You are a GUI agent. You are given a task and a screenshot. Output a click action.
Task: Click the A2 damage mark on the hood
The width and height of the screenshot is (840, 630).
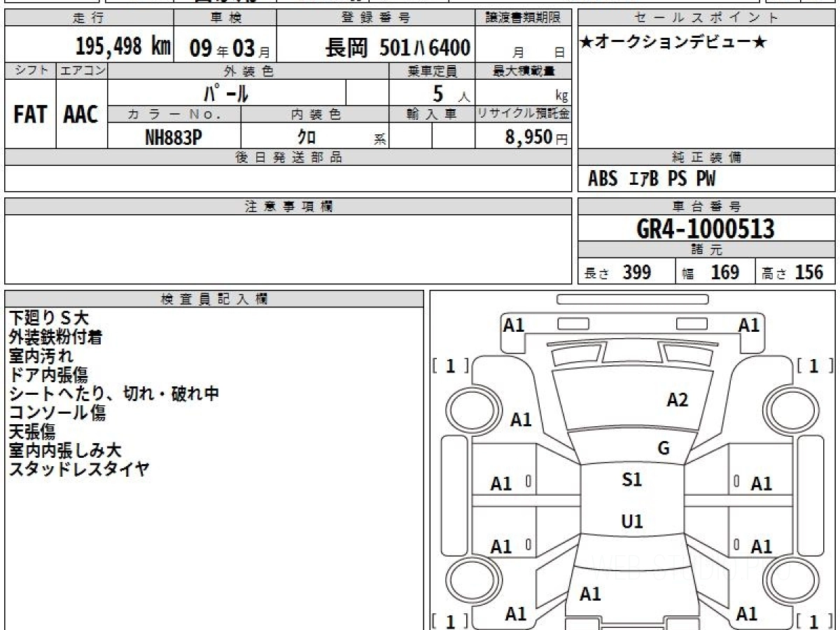[677, 400]
